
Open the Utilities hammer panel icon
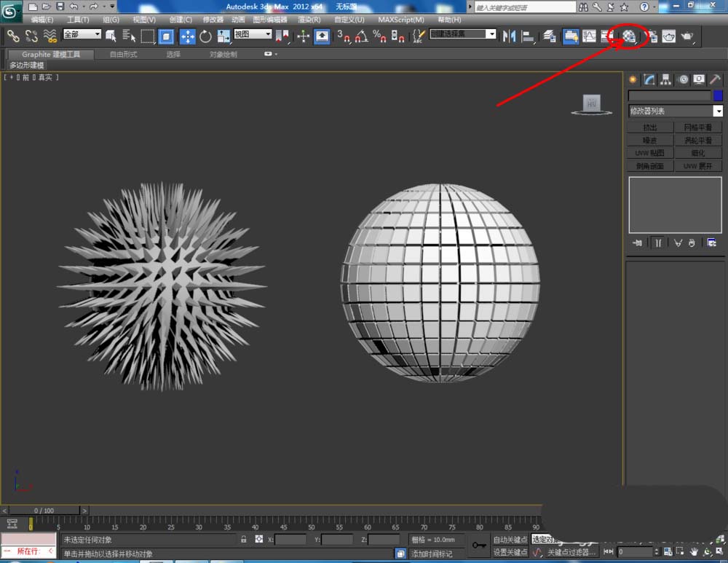click(716, 79)
